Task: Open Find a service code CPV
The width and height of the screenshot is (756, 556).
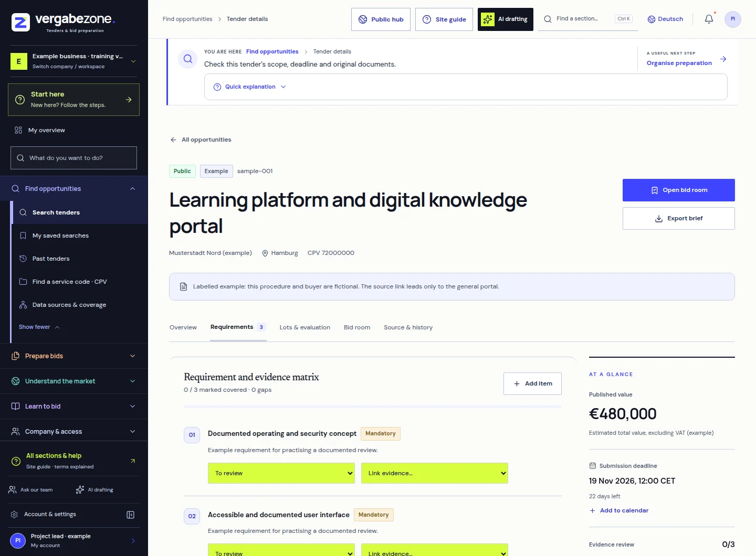Action: coord(80,282)
